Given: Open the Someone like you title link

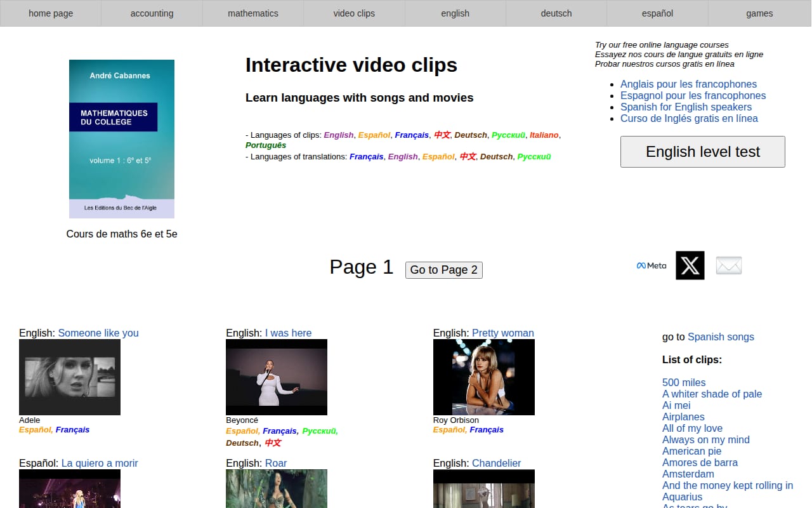Looking at the screenshot, I should [98, 333].
